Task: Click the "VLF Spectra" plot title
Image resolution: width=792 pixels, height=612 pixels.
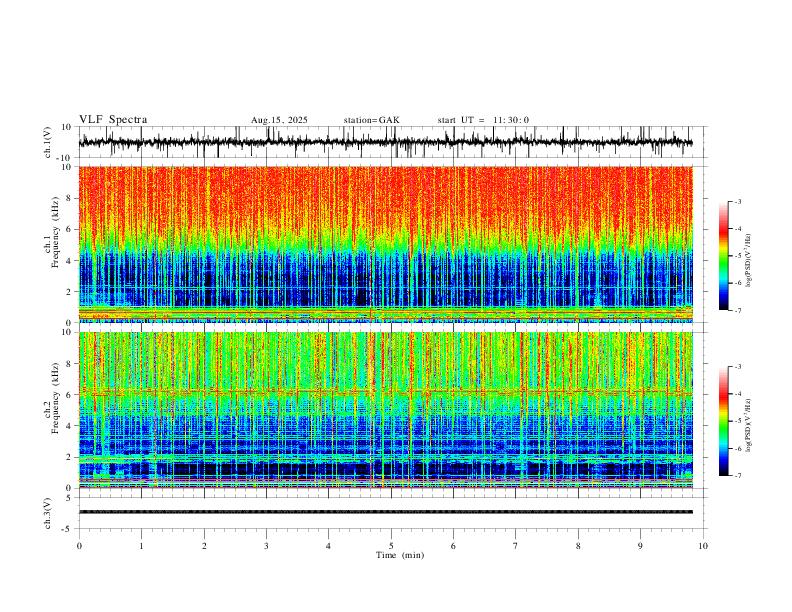Action: (113, 120)
